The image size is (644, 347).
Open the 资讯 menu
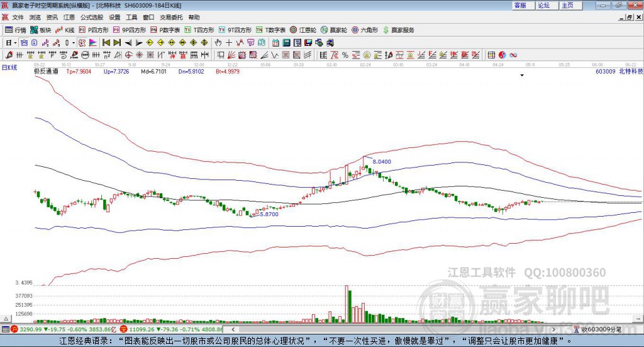(52, 17)
